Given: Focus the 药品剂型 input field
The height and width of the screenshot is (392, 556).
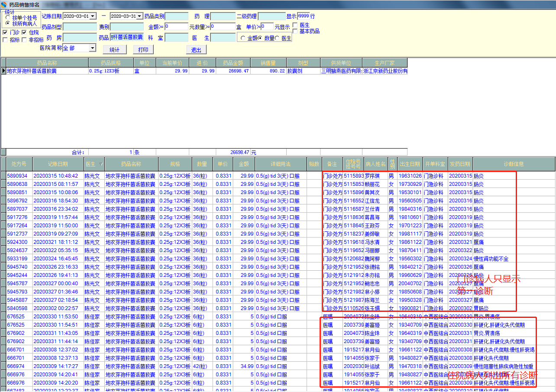Looking at the screenshot, I should pos(80,27).
